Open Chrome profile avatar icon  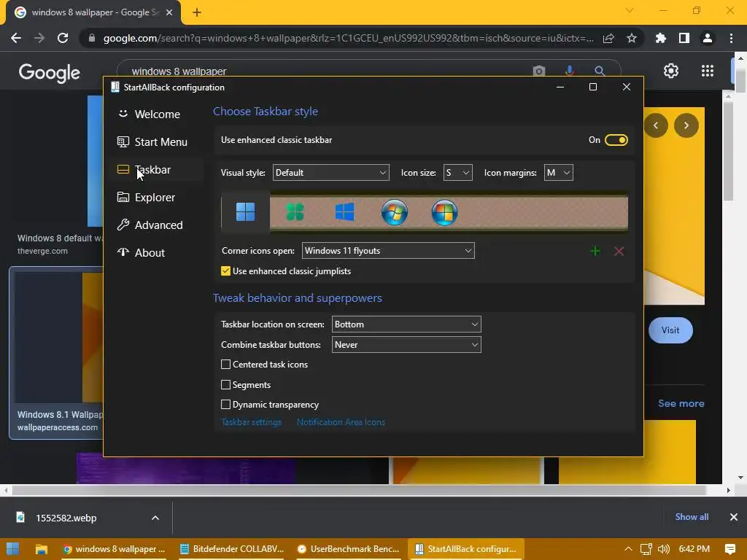tap(708, 38)
